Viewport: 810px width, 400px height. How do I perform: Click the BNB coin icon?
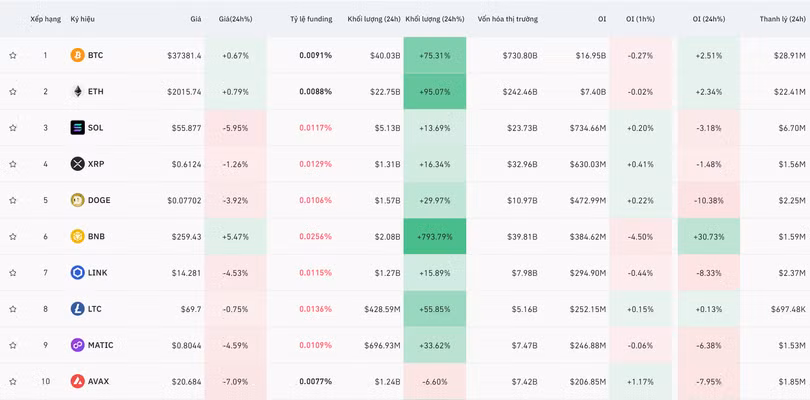77,237
